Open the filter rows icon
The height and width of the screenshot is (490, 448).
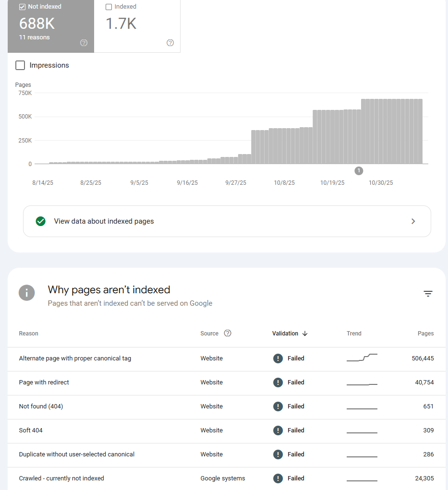point(428,294)
